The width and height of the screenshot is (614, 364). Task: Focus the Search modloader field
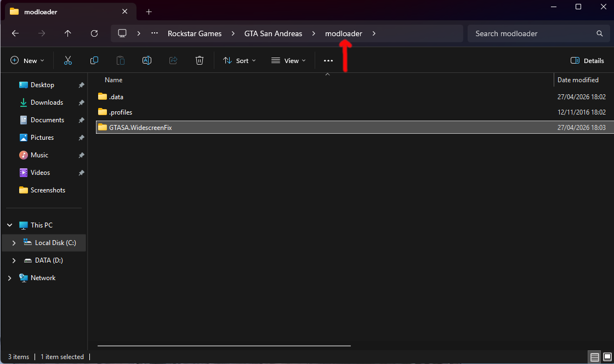click(x=538, y=33)
